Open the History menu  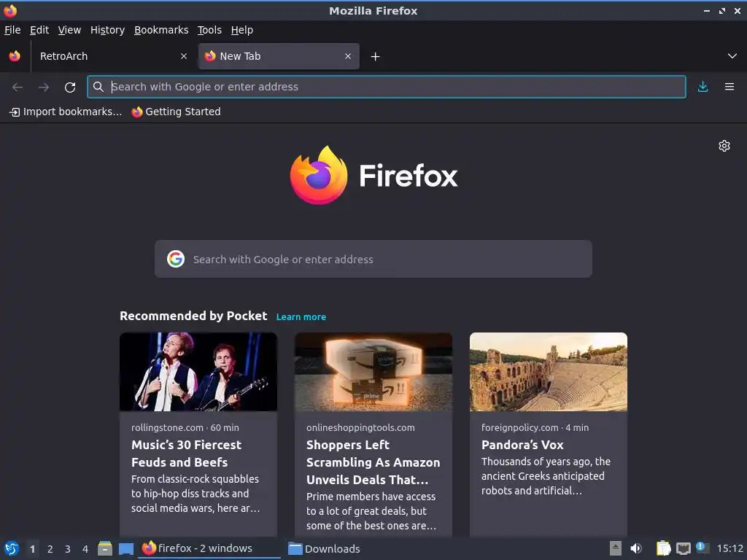click(x=107, y=30)
